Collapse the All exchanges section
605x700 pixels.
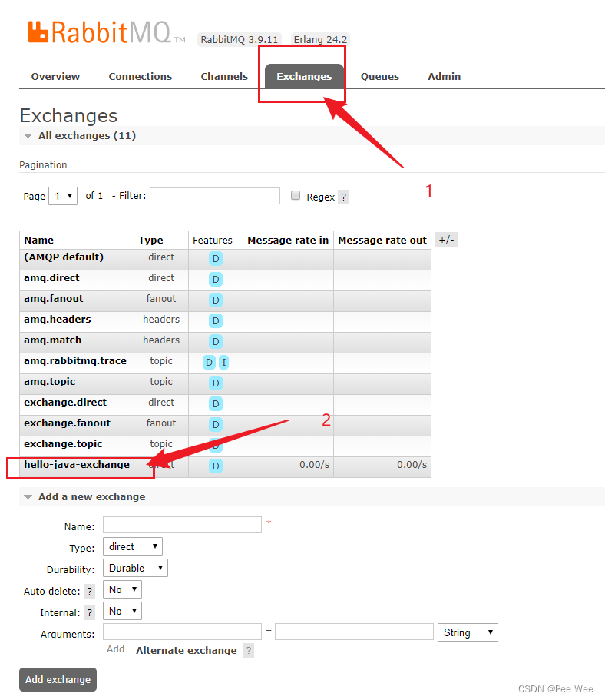click(87, 136)
